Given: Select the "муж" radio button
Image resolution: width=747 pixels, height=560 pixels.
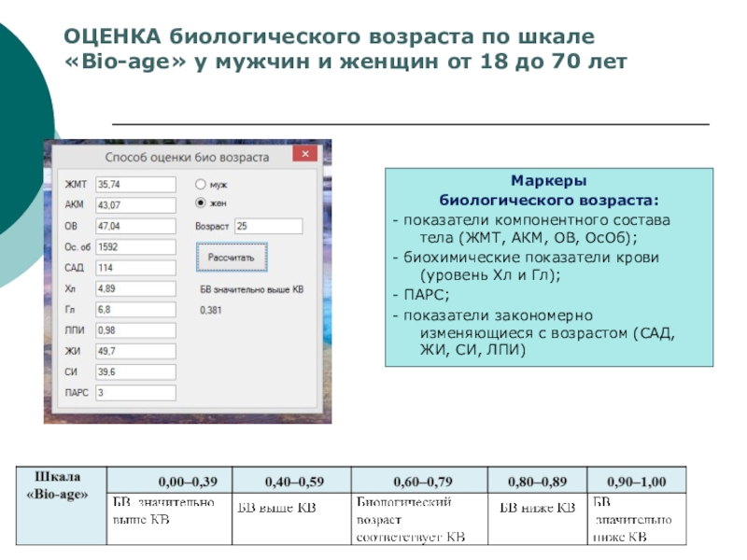Looking at the screenshot, I should (200, 185).
